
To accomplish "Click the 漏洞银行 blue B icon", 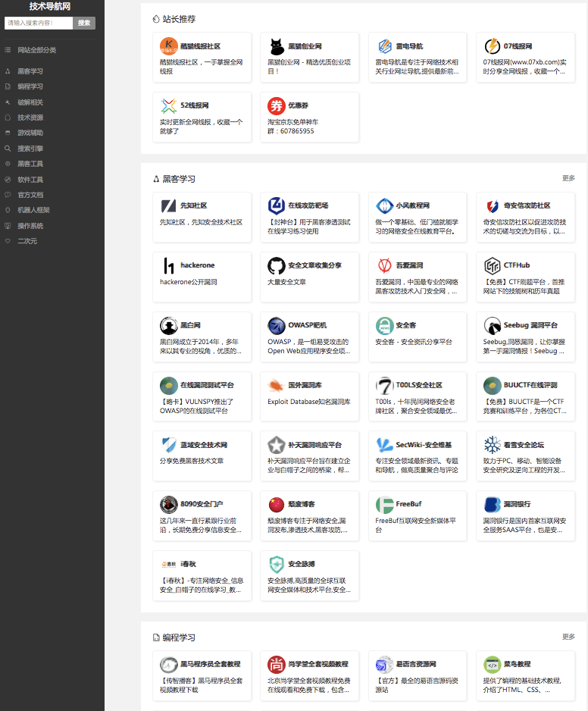I will (x=493, y=504).
